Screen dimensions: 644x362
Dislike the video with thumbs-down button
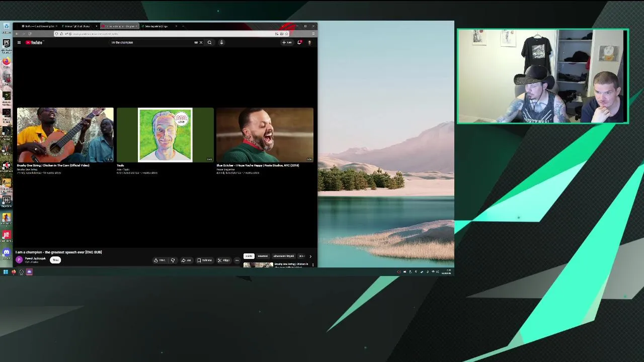(173, 260)
